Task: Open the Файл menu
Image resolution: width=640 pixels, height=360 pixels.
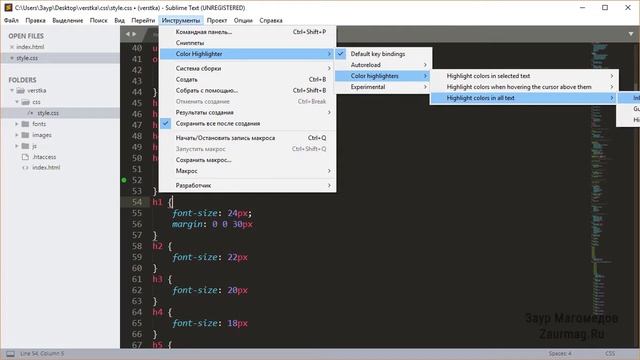Action: (11, 20)
